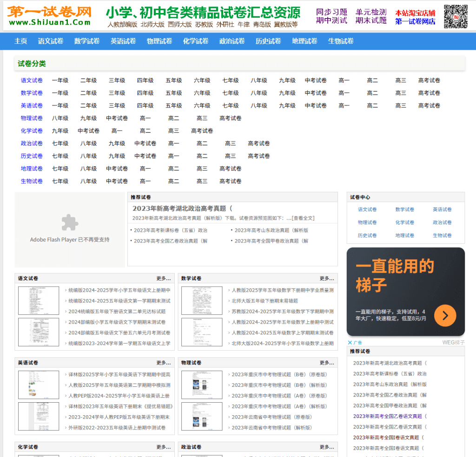Select 五年级 in the 语文试卷 category row

(174, 80)
